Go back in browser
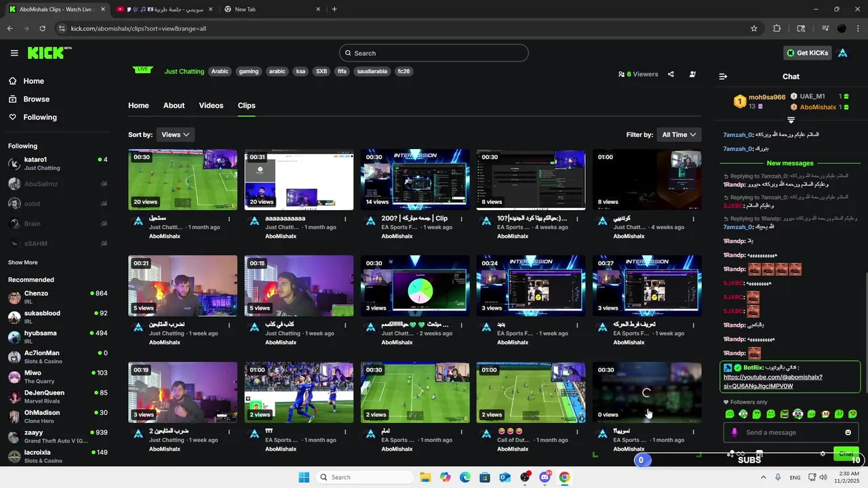This screenshot has width=868, height=488. 10,28
